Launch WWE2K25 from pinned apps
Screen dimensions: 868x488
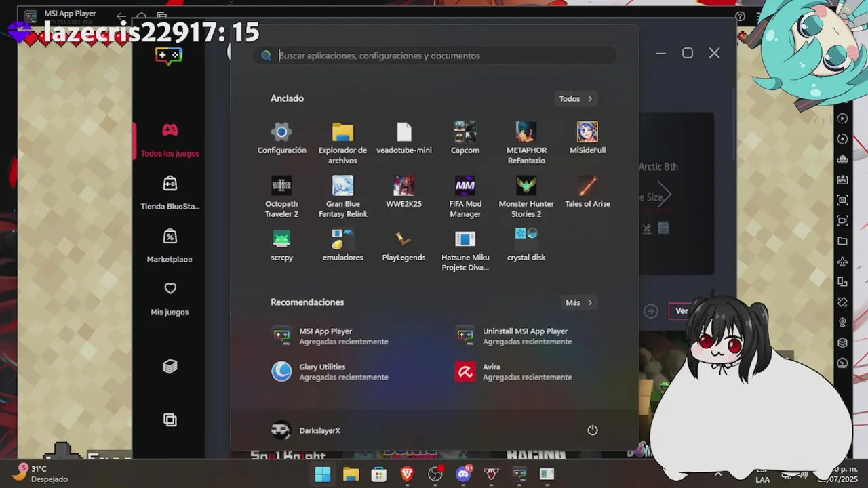[x=404, y=192]
